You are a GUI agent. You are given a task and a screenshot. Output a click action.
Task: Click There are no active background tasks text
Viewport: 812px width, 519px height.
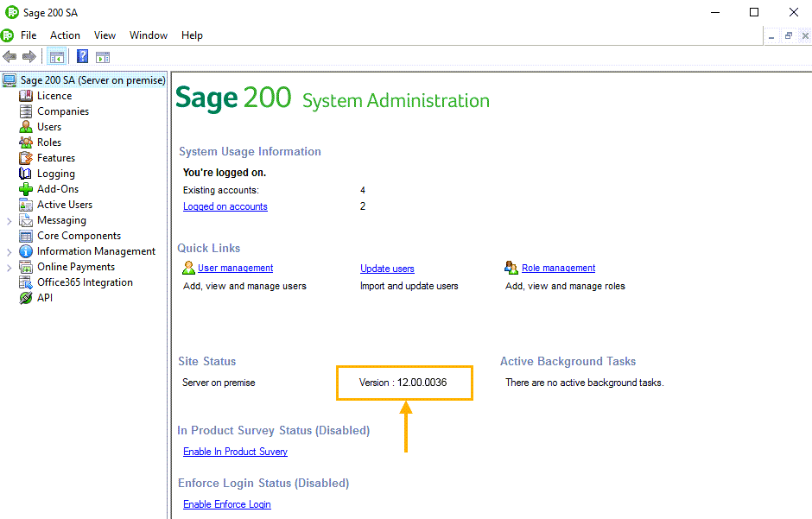(x=584, y=383)
